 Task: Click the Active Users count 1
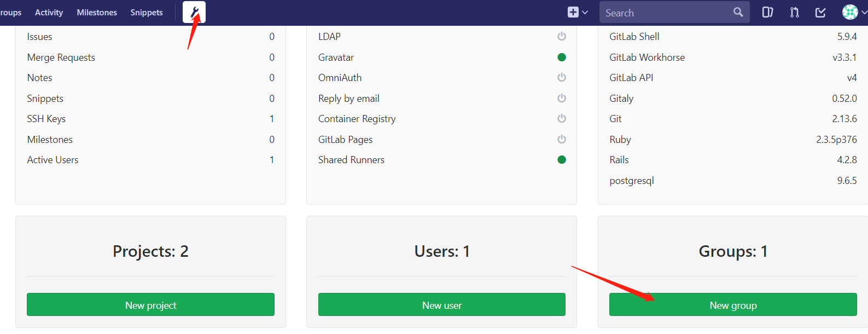(x=272, y=160)
